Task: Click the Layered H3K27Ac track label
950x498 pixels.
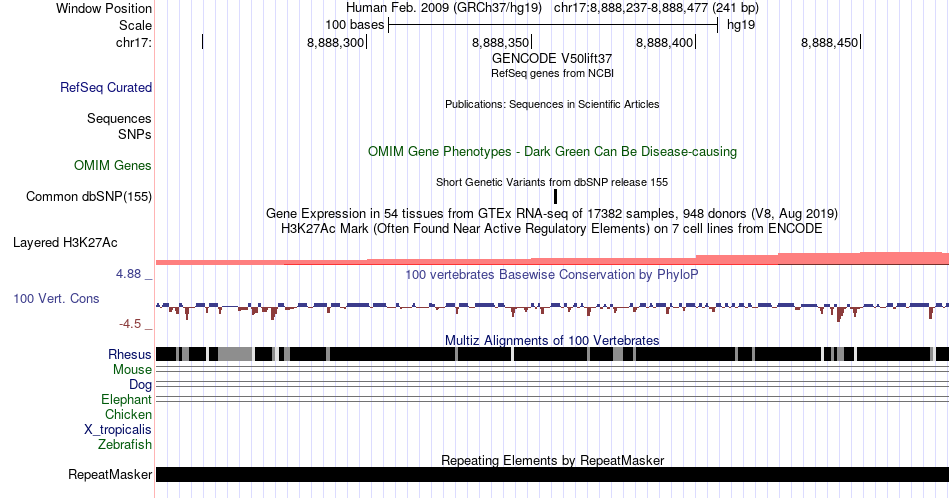Action: [x=65, y=242]
